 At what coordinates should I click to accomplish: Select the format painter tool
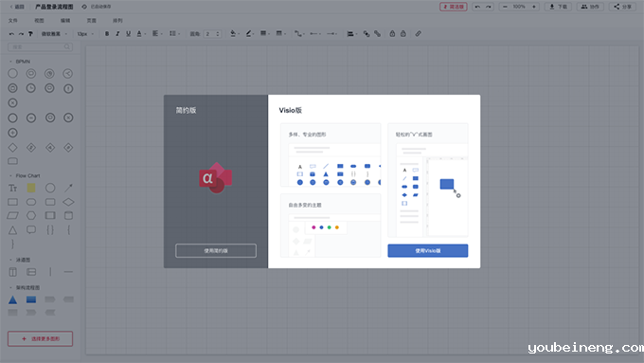click(x=30, y=34)
